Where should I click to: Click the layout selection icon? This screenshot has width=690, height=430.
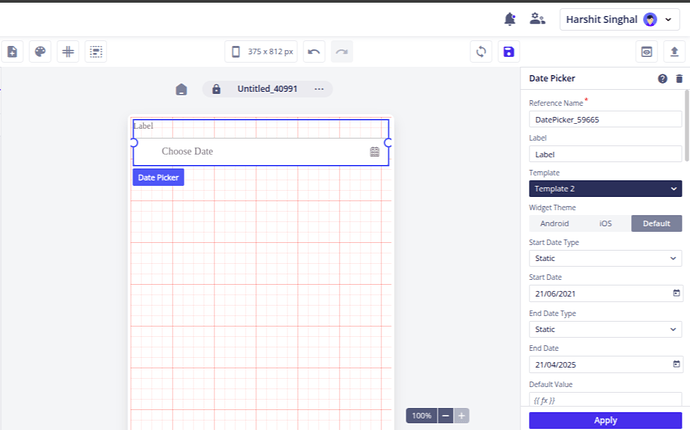[96, 52]
